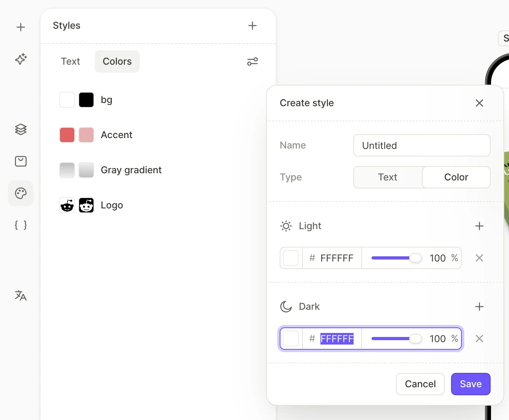The height and width of the screenshot is (420, 509).
Task: Click the plus icon in the left sidebar
Action: (21, 27)
